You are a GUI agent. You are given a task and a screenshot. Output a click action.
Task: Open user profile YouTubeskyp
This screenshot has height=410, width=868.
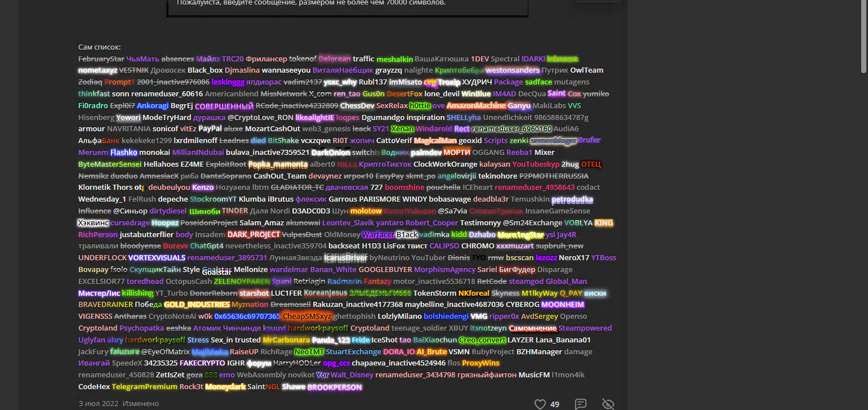[x=536, y=164]
